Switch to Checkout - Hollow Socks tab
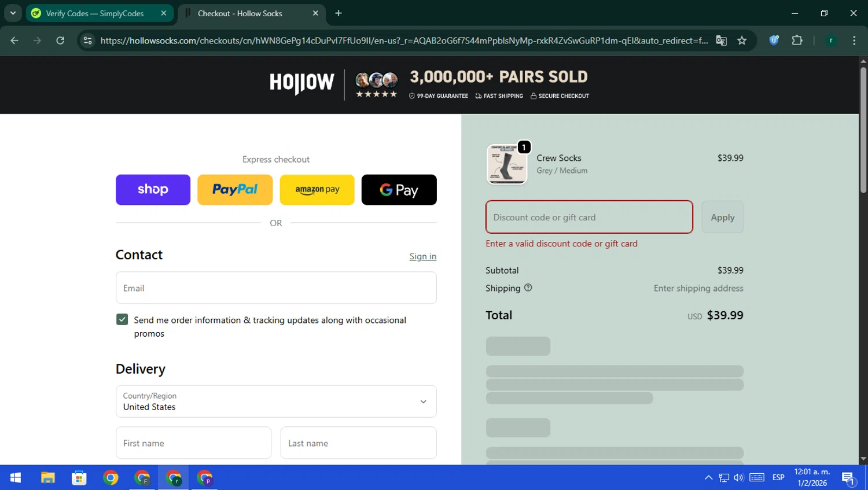The width and height of the screenshot is (868, 490). (240, 13)
